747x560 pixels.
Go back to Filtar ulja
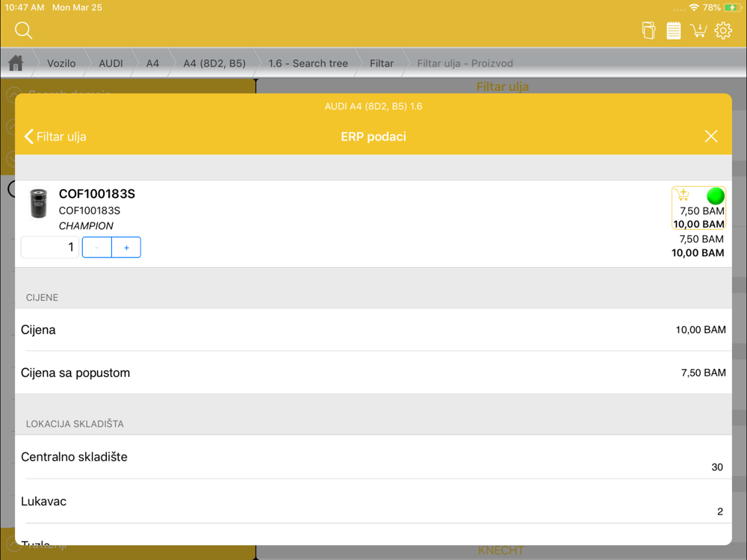pyautogui.click(x=55, y=137)
